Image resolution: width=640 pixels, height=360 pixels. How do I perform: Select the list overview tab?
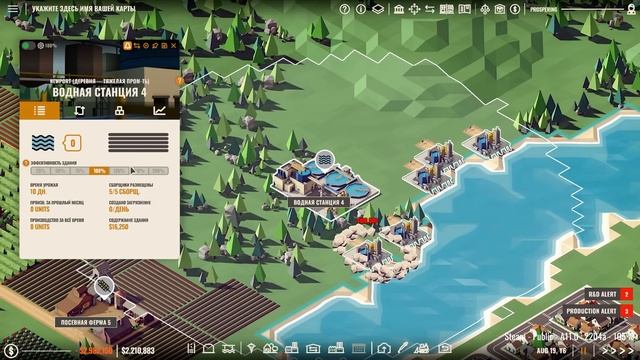click(40, 110)
